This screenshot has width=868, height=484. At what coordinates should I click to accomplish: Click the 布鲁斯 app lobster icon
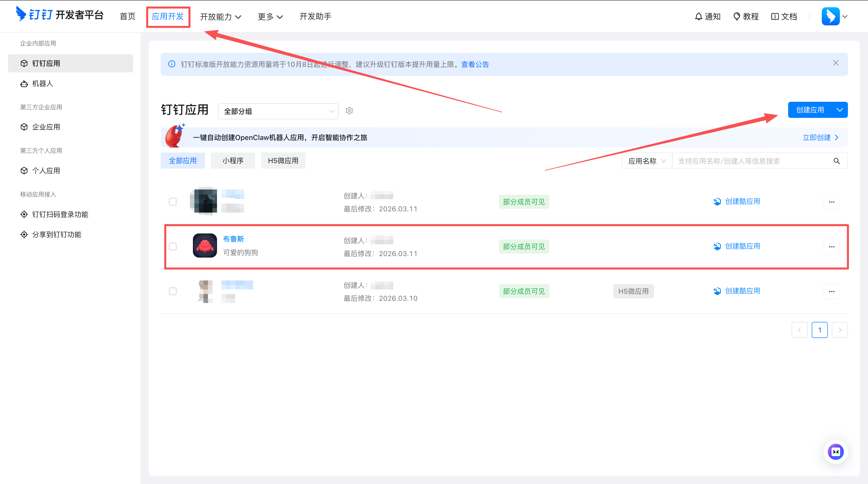204,246
